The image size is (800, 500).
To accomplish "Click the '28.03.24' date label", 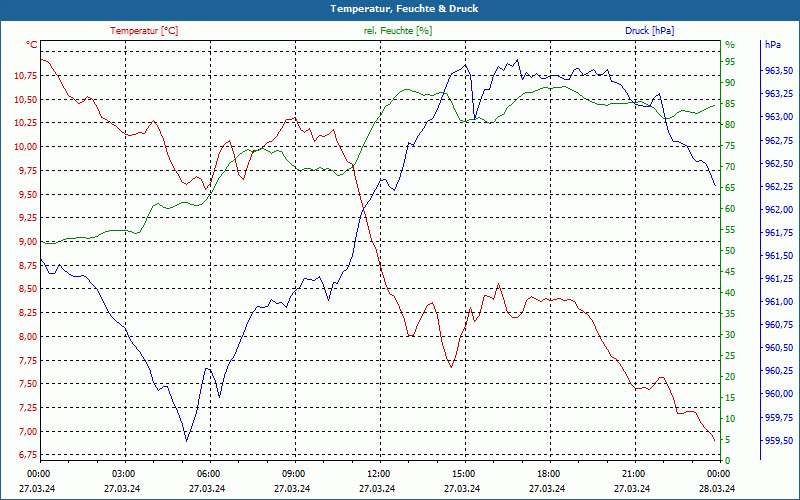I will coord(717,489).
